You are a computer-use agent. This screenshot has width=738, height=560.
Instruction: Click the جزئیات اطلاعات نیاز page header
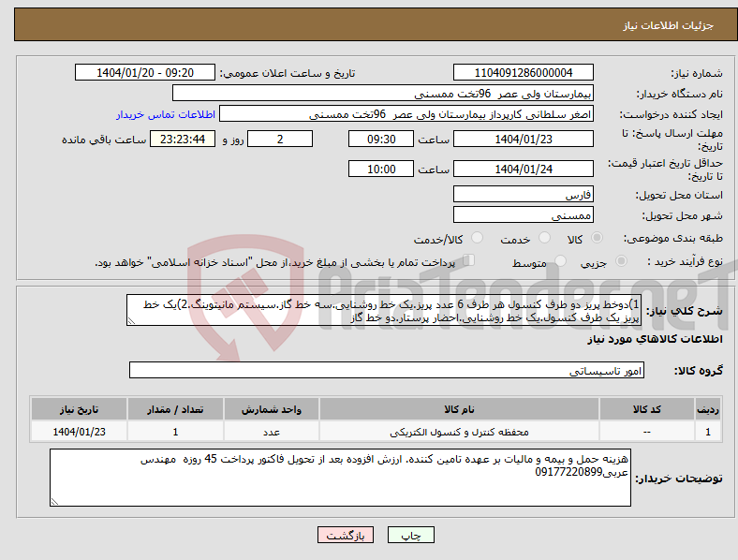[669, 25]
